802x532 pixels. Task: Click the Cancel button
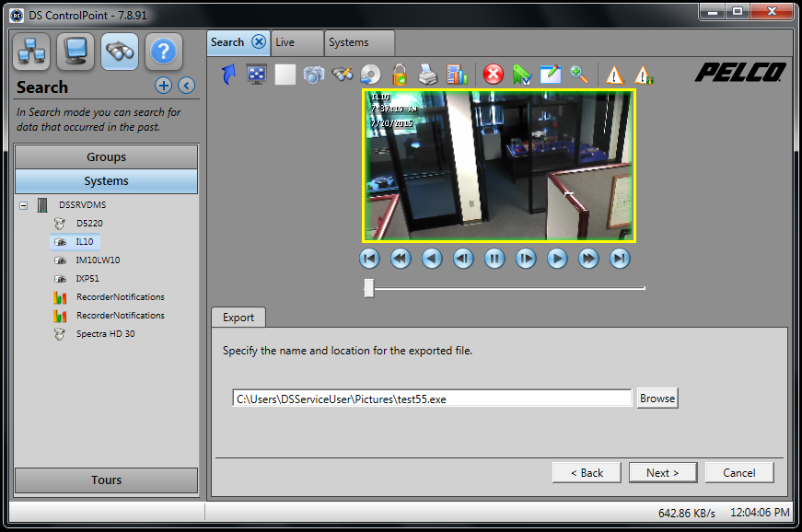pyautogui.click(x=739, y=473)
